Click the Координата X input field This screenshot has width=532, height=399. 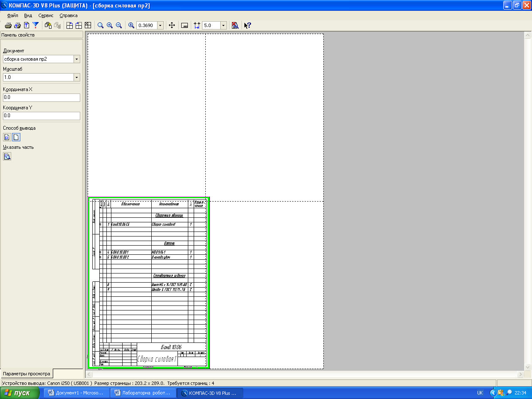point(42,97)
